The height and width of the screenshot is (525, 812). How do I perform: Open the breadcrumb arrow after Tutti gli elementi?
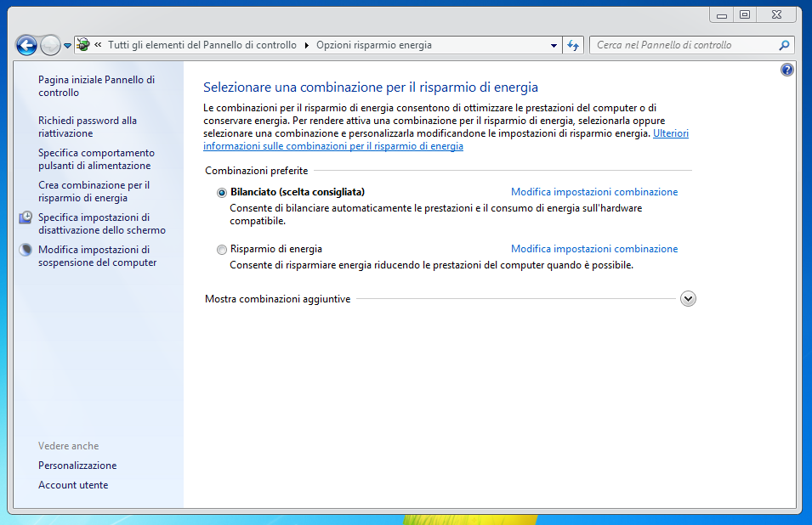(x=306, y=45)
